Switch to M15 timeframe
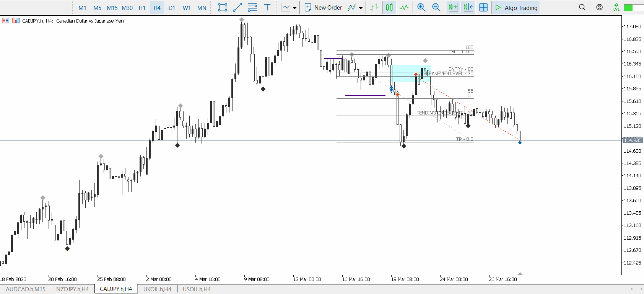 click(112, 8)
